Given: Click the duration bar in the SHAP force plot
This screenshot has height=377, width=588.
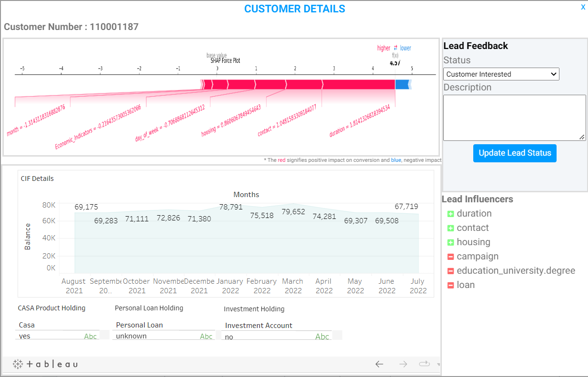Looking at the screenshot, I should tap(357, 85).
